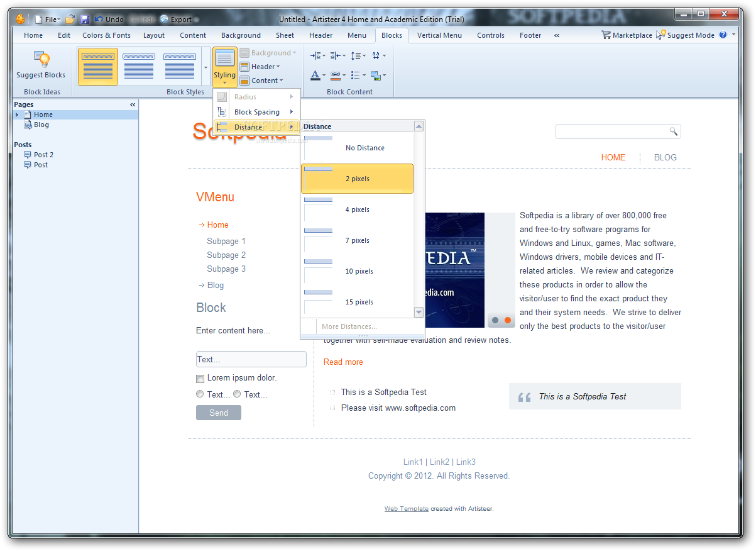
Task: Click the left indent margin icon
Action: click(x=318, y=56)
